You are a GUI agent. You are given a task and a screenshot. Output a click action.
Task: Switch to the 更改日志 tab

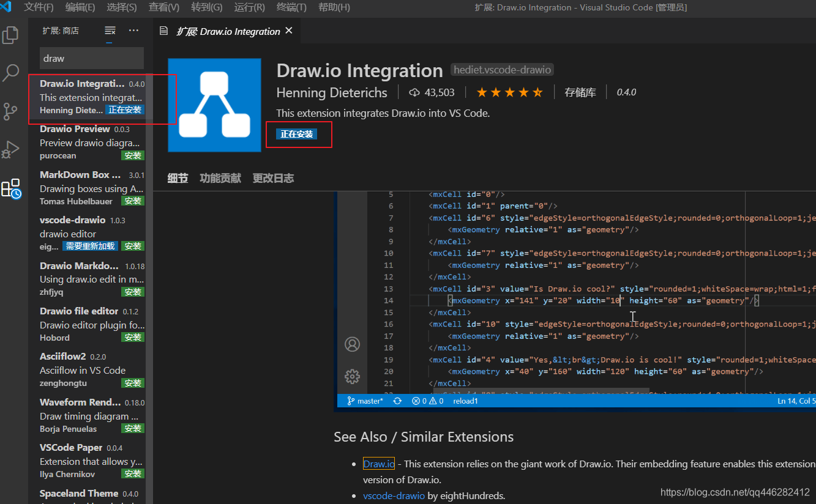tap(273, 178)
